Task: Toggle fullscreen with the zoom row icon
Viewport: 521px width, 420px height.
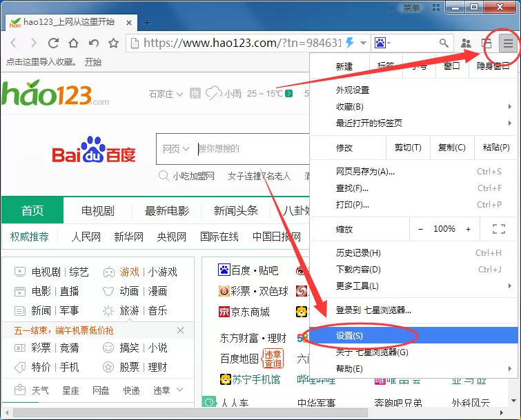Action: 498,229
